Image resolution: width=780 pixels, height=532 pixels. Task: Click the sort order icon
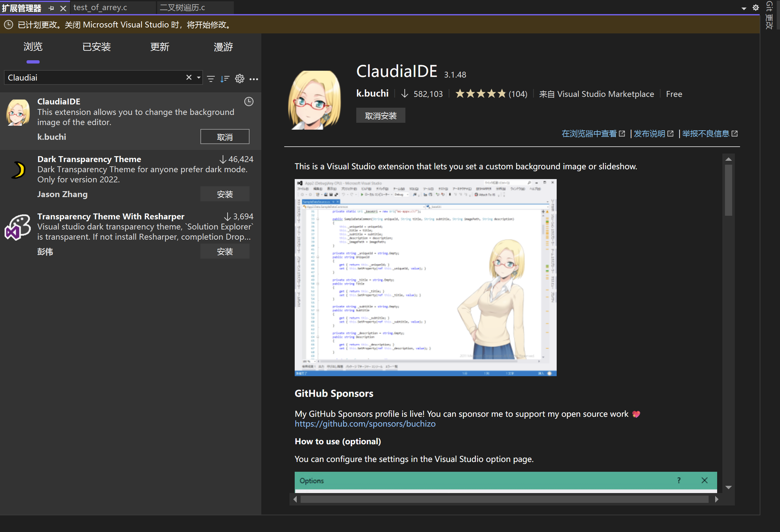[225, 79]
